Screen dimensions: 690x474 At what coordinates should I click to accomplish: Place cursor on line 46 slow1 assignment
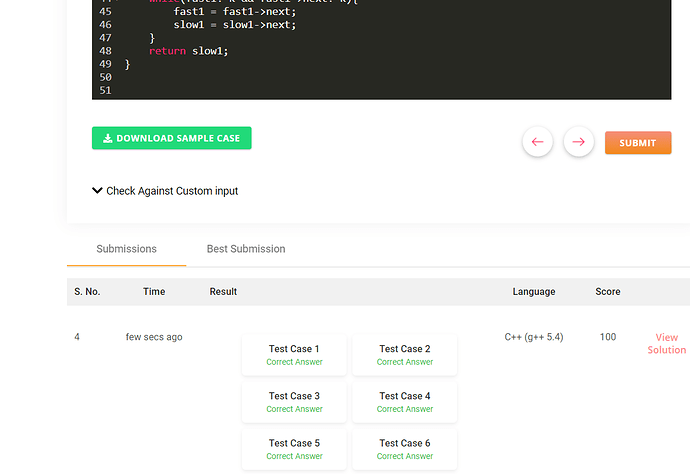(x=235, y=25)
